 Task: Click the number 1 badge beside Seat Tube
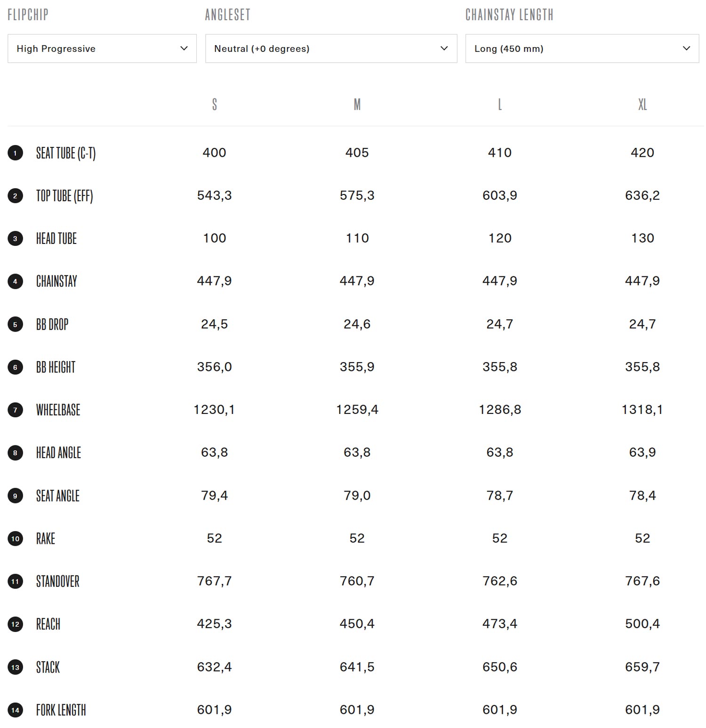pyautogui.click(x=16, y=153)
